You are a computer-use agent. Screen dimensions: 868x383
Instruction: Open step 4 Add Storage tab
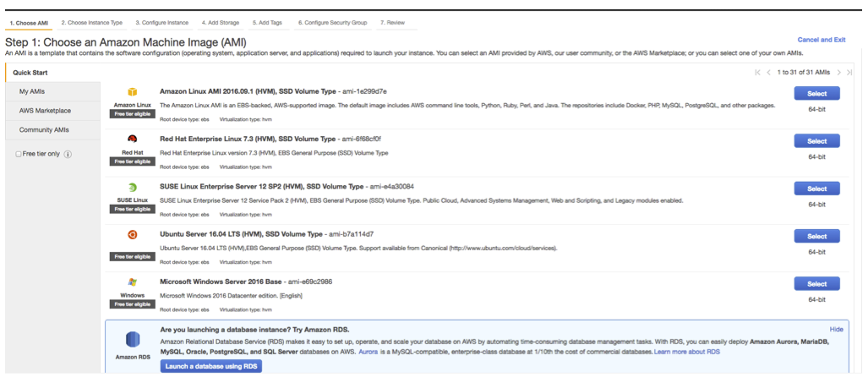pos(221,23)
